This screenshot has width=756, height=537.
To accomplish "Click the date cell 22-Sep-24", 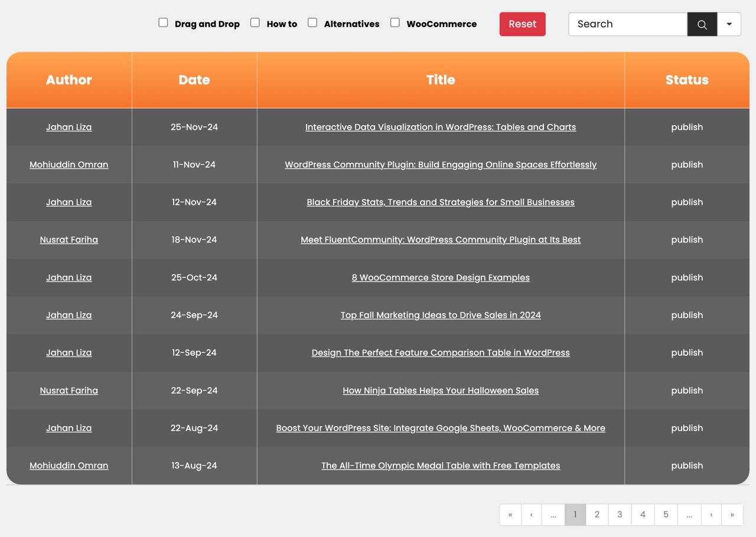I will click(194, 390).
